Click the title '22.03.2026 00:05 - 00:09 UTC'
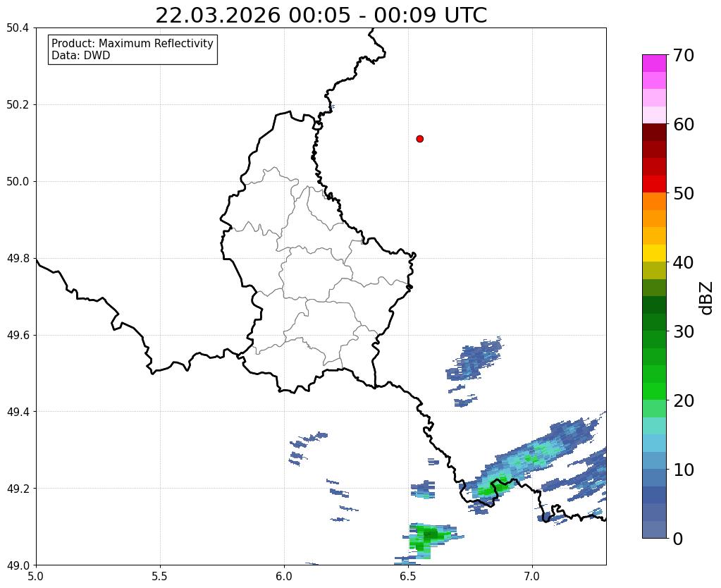Screen dimensions: 721x588 coord(321,16)
